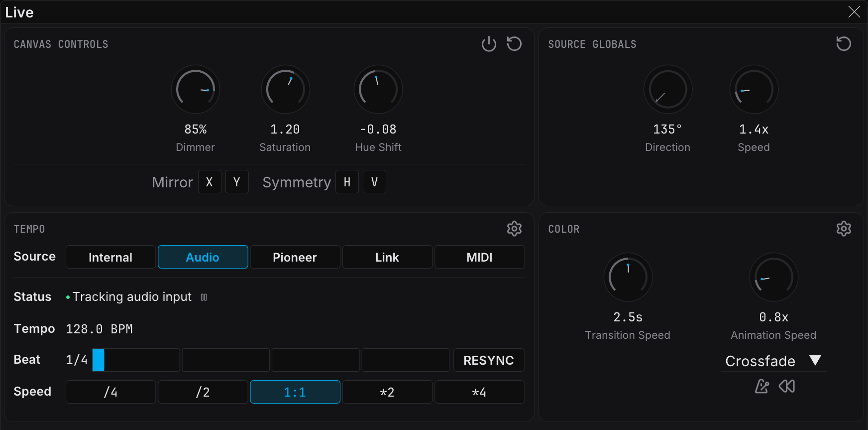Open Tempo settings gear
868x430 pixels.
(514, 229)
